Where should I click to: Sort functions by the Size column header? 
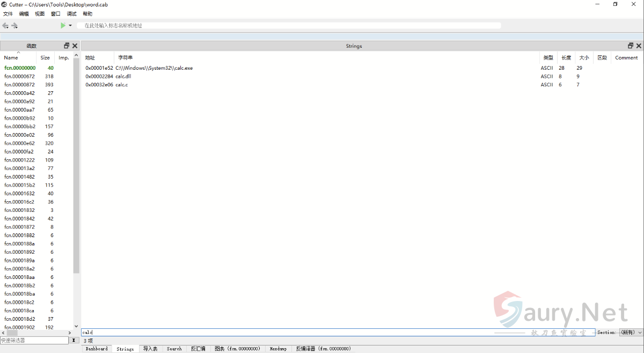pyautogui.click(x=45, y=57)
